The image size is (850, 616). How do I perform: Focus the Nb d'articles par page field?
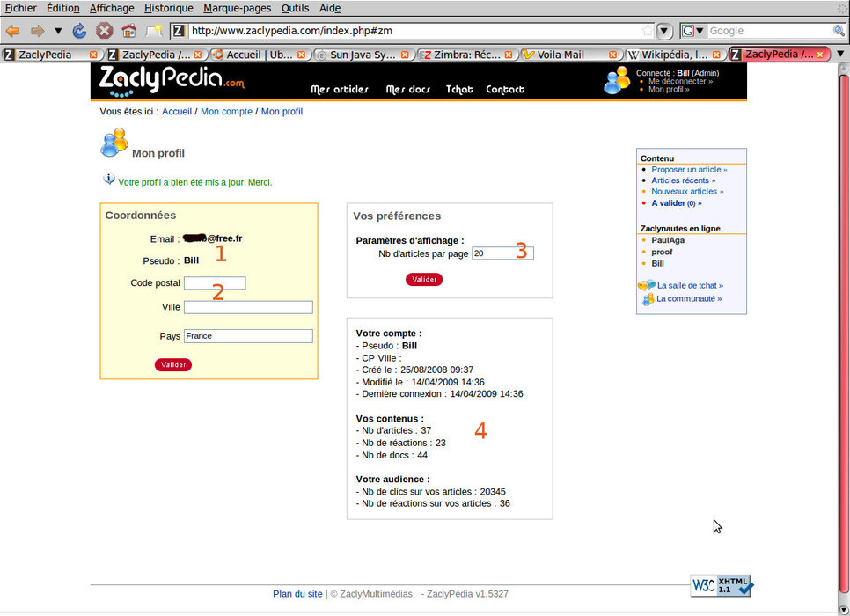(x=502, y=253)
